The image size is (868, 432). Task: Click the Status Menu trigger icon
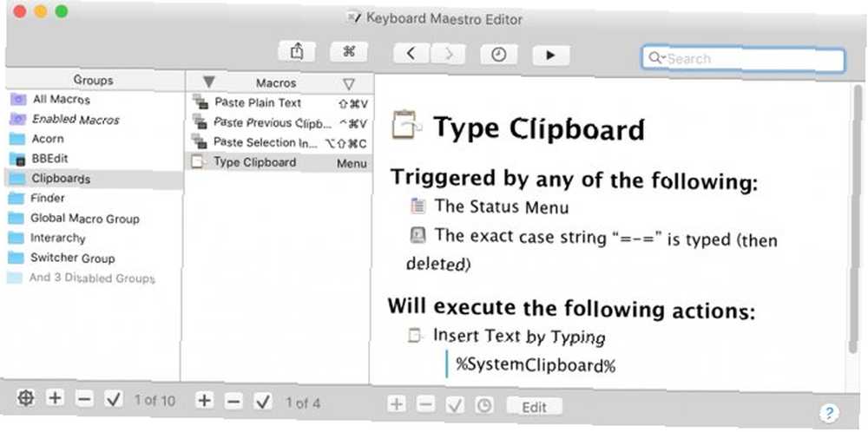418,206
